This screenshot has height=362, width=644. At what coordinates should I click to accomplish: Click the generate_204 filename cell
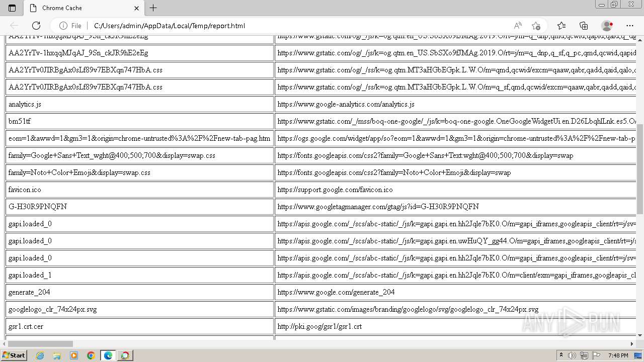coord(139,292)
